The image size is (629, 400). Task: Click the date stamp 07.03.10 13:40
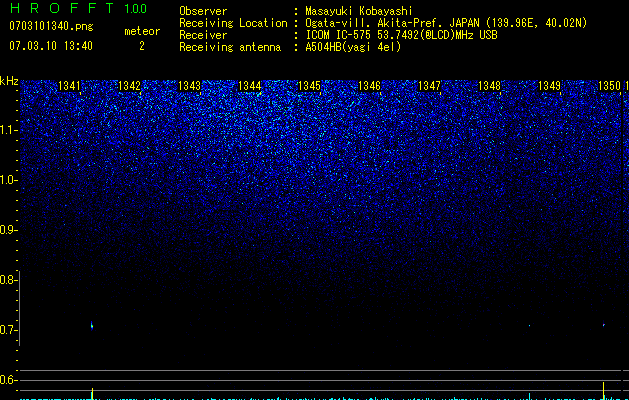click(x=51, y=46)
